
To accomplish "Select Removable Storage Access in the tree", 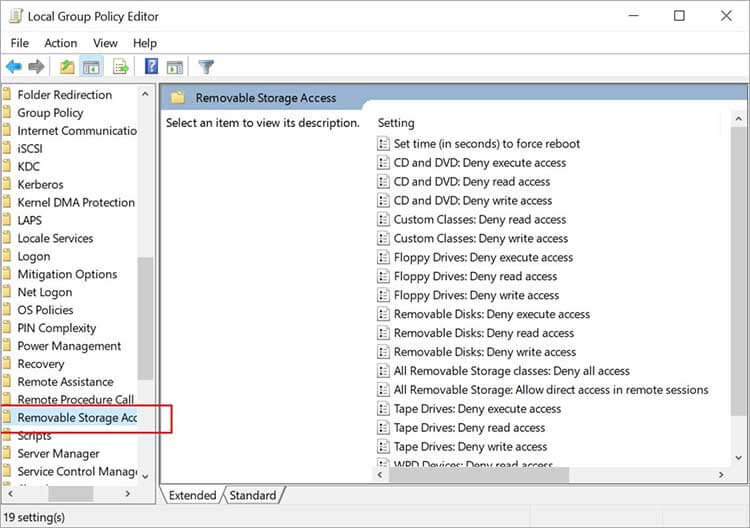I will [x=77, y=418].
